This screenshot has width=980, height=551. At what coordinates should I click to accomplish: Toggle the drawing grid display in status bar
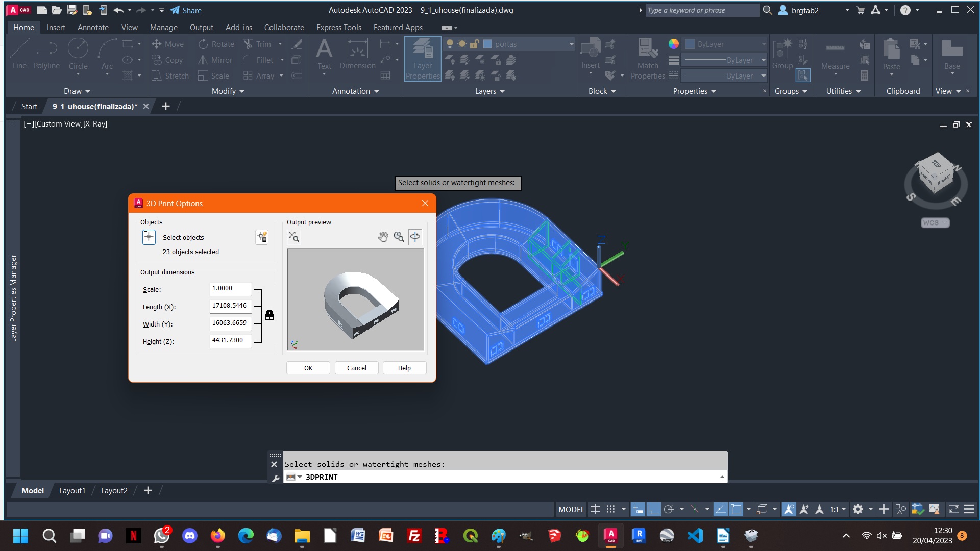pos(595,509)
